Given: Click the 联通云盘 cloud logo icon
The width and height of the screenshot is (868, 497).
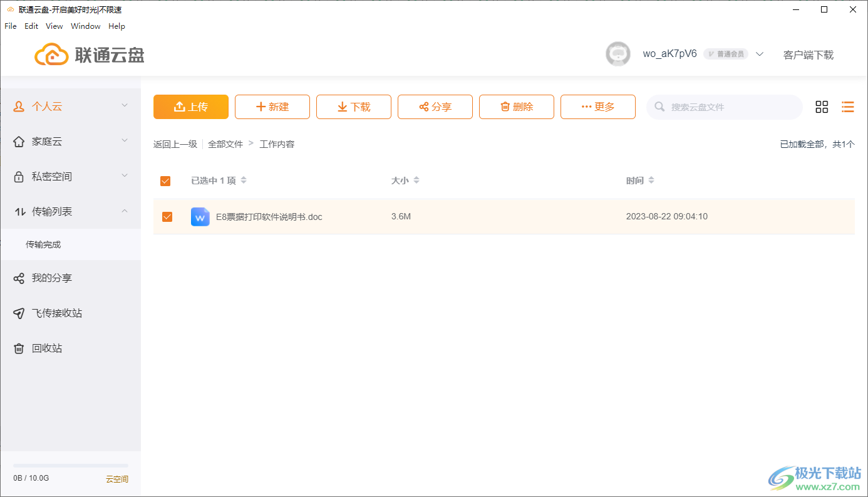Looking at the screenshot, I should coord(51,55).
